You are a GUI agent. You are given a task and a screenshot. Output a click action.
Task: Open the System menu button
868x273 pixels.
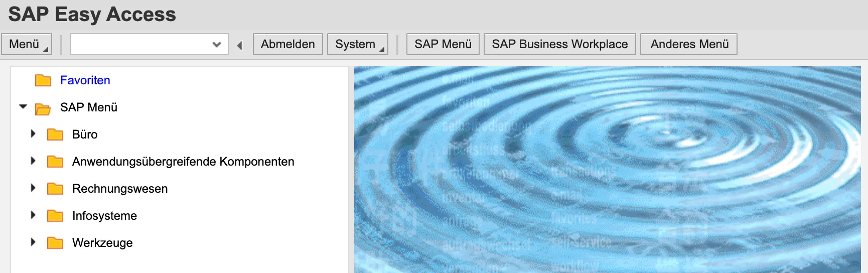357,44
